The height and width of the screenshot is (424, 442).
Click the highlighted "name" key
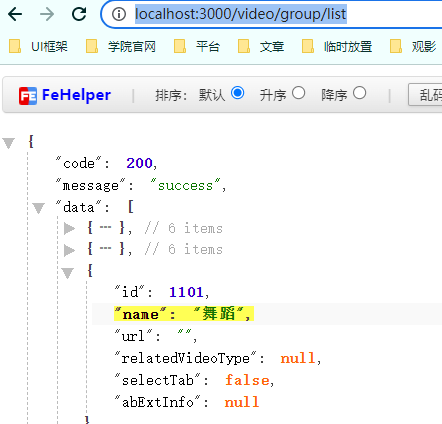tap(141, 314)
